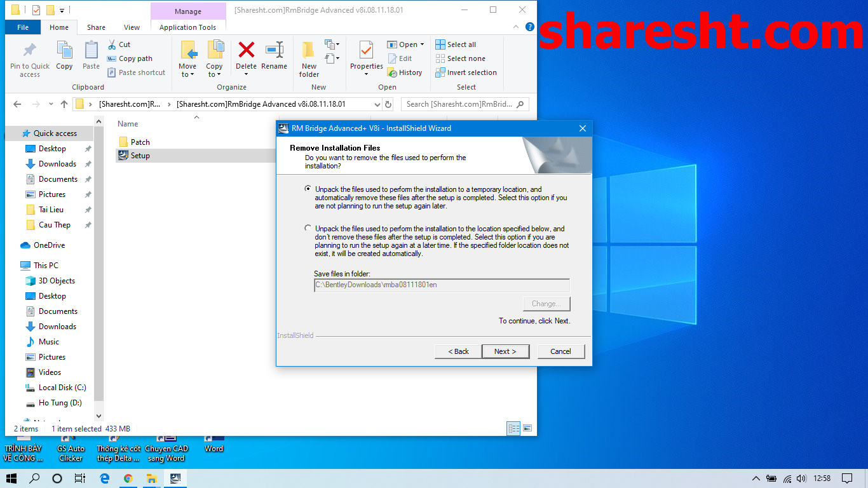Click Copy path in the ribbon

pos(130,58)
